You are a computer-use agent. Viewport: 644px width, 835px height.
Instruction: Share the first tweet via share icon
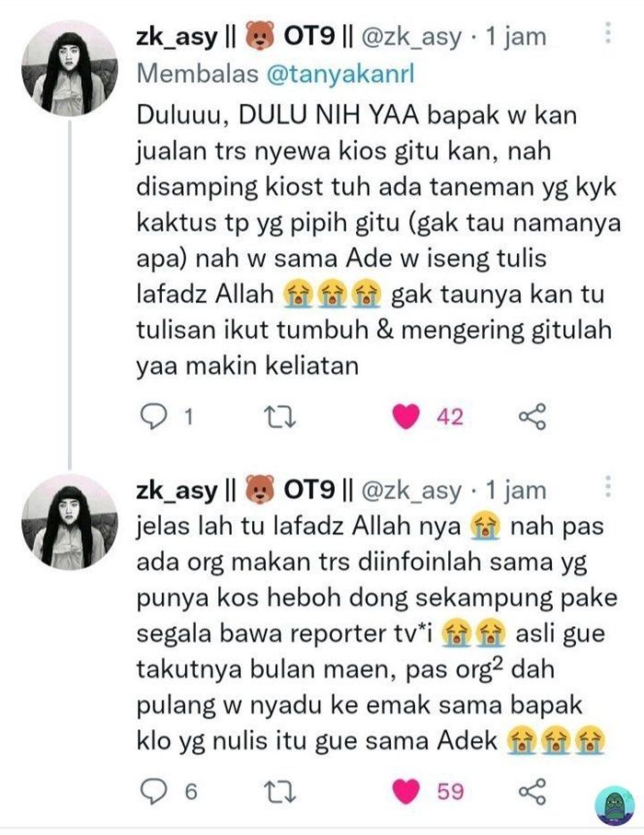(x=533, y=416)
